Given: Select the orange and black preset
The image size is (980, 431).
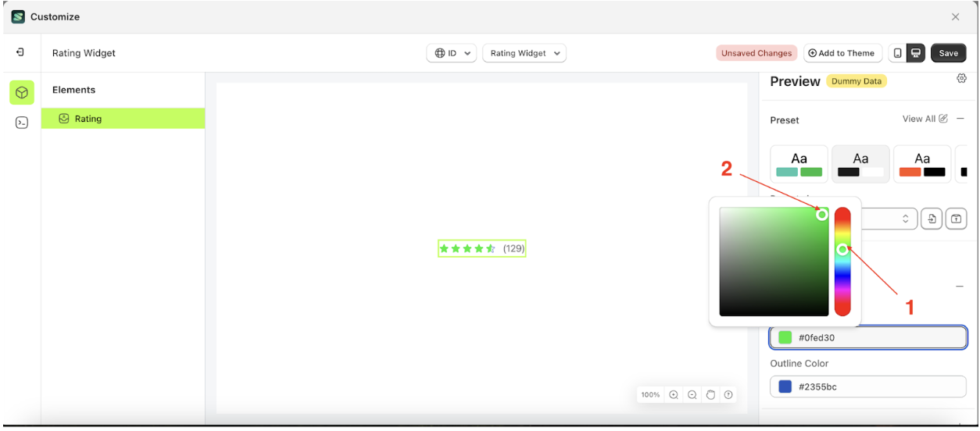Looking at the screenshot, I should 922,164.
